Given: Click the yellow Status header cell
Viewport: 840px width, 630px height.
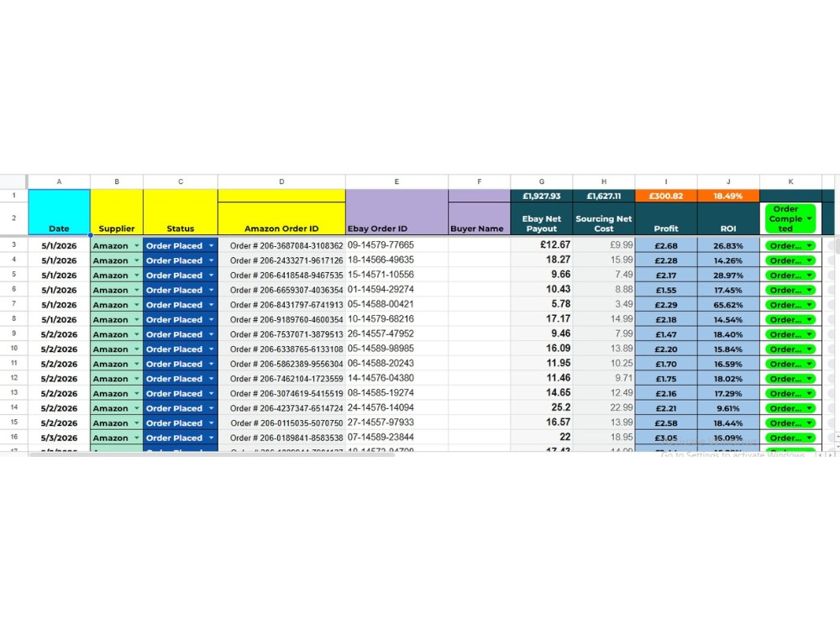Looking at the screenshot, I should (x=181, y=213).
